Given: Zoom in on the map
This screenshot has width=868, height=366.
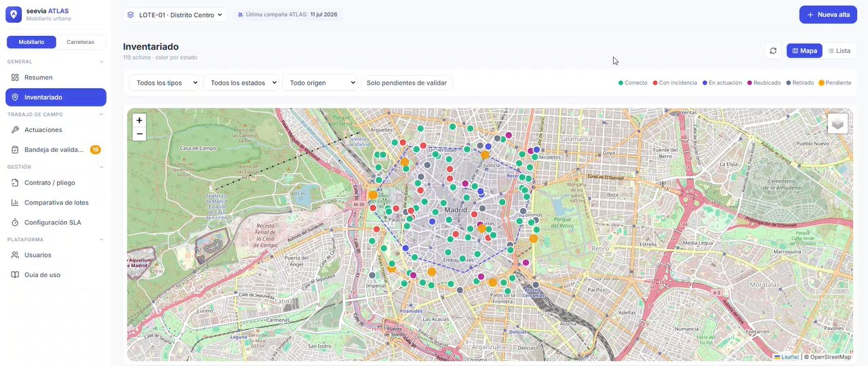Looking at the screenshot, I should [x=139, y=120].
